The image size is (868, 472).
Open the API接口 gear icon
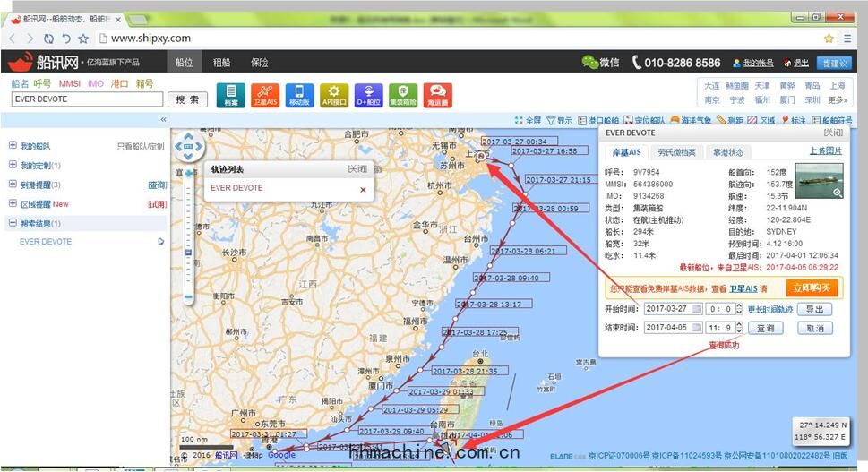pyautogui.click(x=334, y=95)
